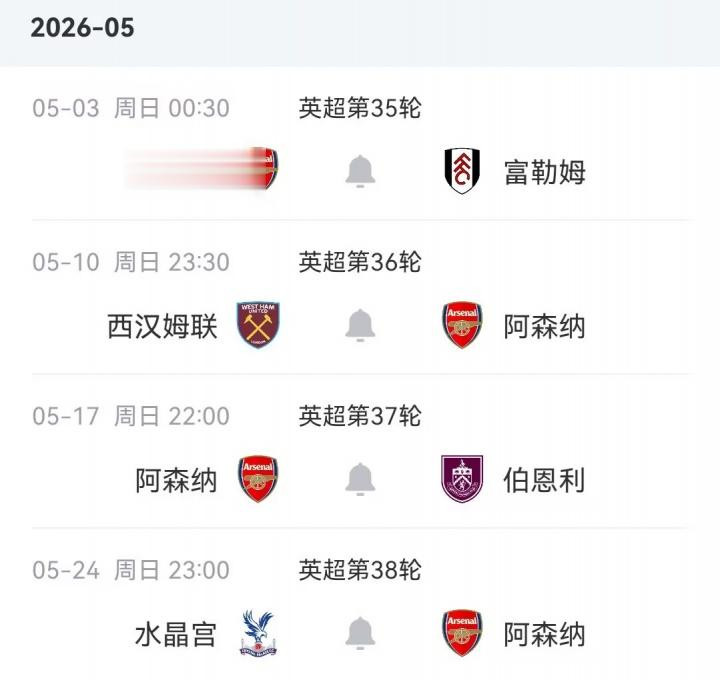Toggle the bell for Crystal Palace vs Arsenal

click(x=360, y=634)
